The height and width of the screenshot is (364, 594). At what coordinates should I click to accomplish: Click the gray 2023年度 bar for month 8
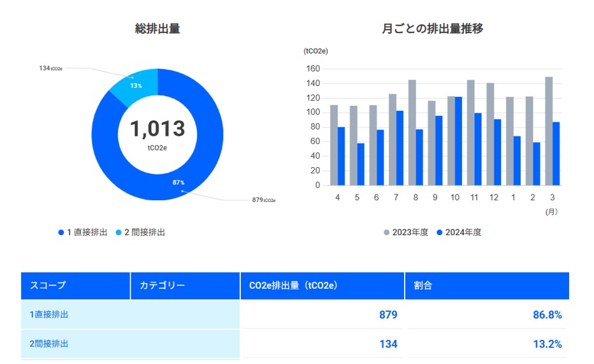pos(412,132)
